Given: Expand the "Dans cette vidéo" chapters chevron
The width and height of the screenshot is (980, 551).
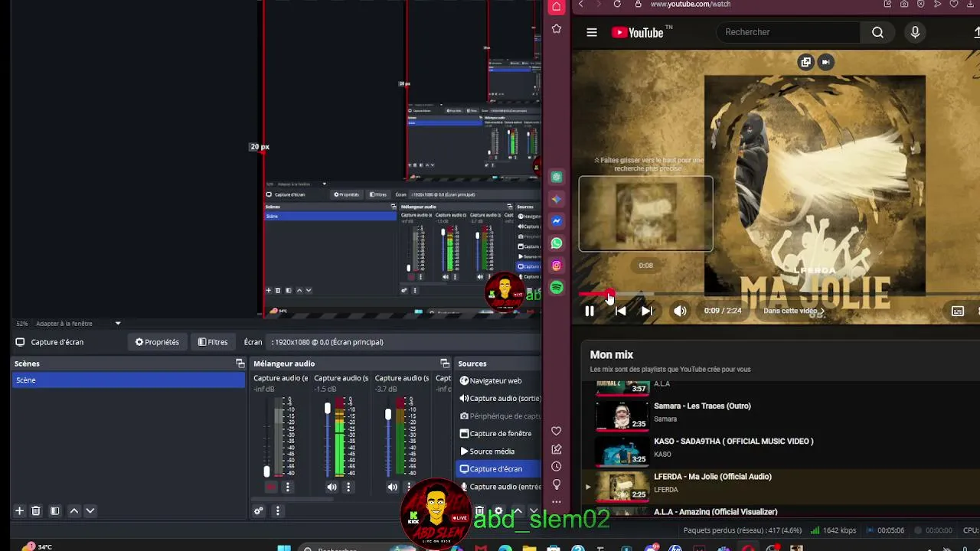Looking at the screenshot, I should (822, 311).
